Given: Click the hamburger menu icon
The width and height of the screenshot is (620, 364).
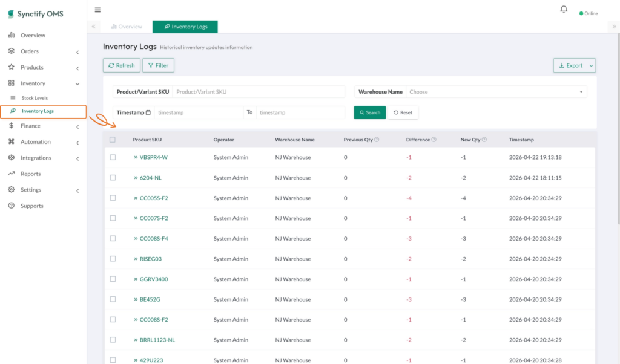Looking at the screenshot, I should [97, 10].
